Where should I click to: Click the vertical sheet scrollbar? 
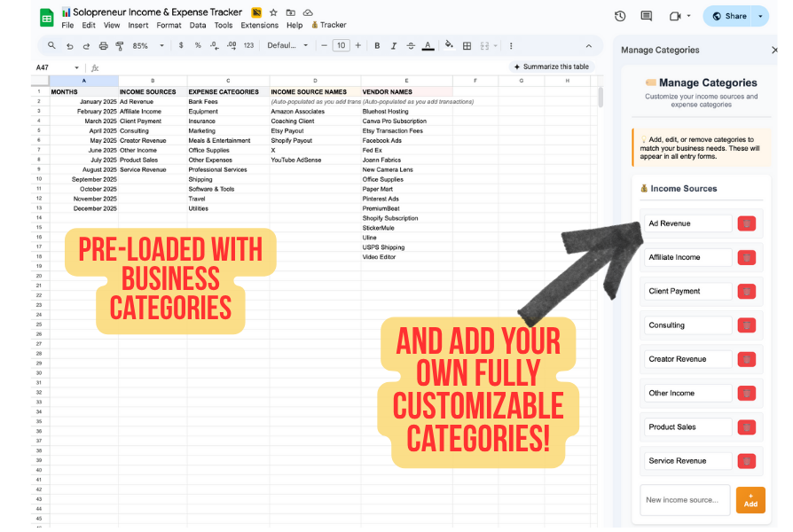pyautogui.click(x=601, y=98)
